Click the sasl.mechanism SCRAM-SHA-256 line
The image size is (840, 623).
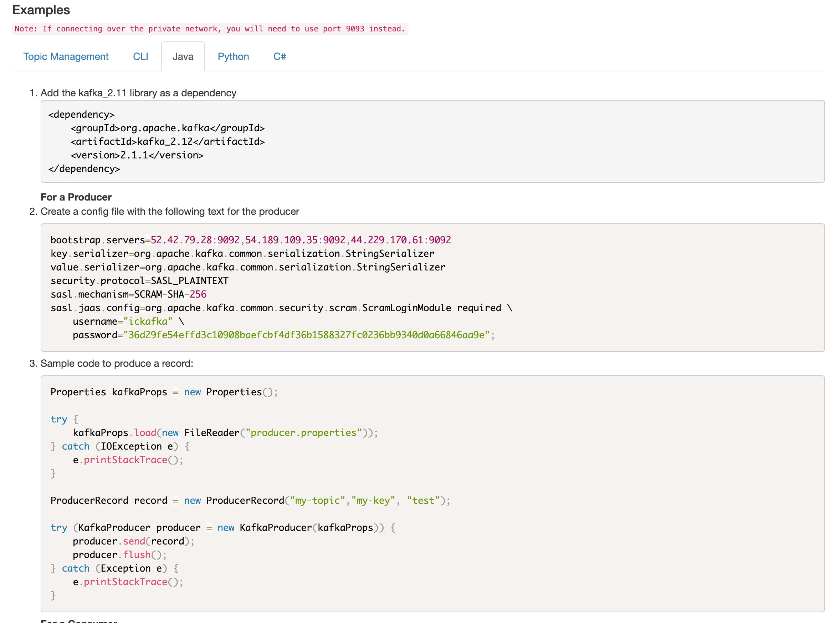point(128,294)
